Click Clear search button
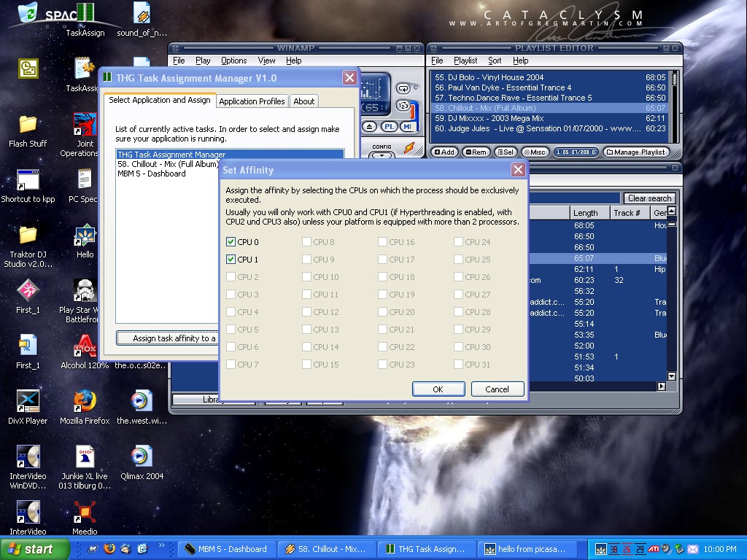Screen dimensions: 747x560 (x=649, y=198)
